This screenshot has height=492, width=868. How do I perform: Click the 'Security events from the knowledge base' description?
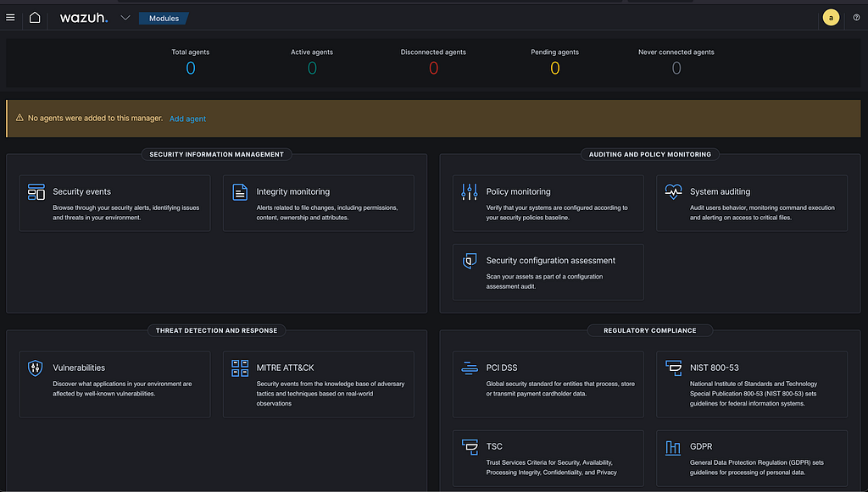331,394
